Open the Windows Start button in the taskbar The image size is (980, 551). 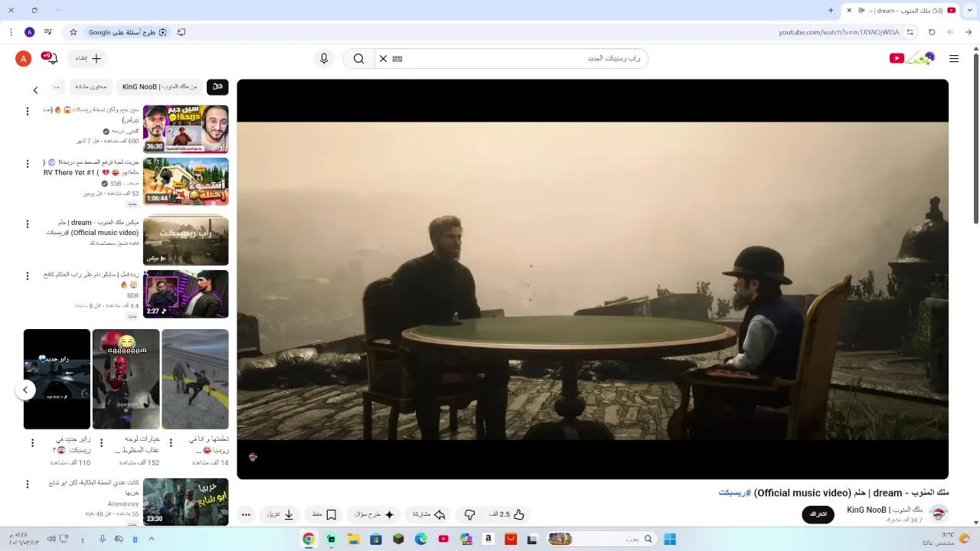coord(670,539)
